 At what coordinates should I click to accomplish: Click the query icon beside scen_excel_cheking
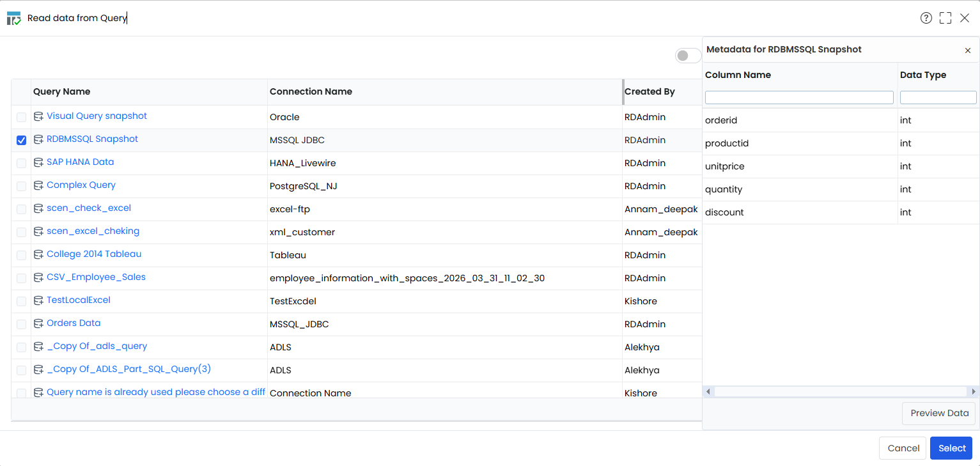point(38,231)
